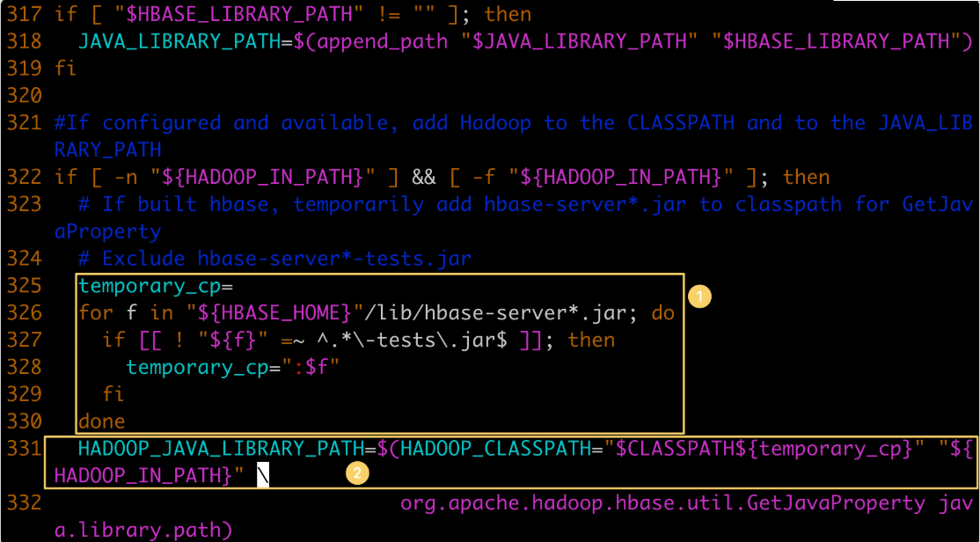Viewport: 980px width, 542px height.
Task: Click the '-n' test flag on line 322
Action: click(126, 177)
